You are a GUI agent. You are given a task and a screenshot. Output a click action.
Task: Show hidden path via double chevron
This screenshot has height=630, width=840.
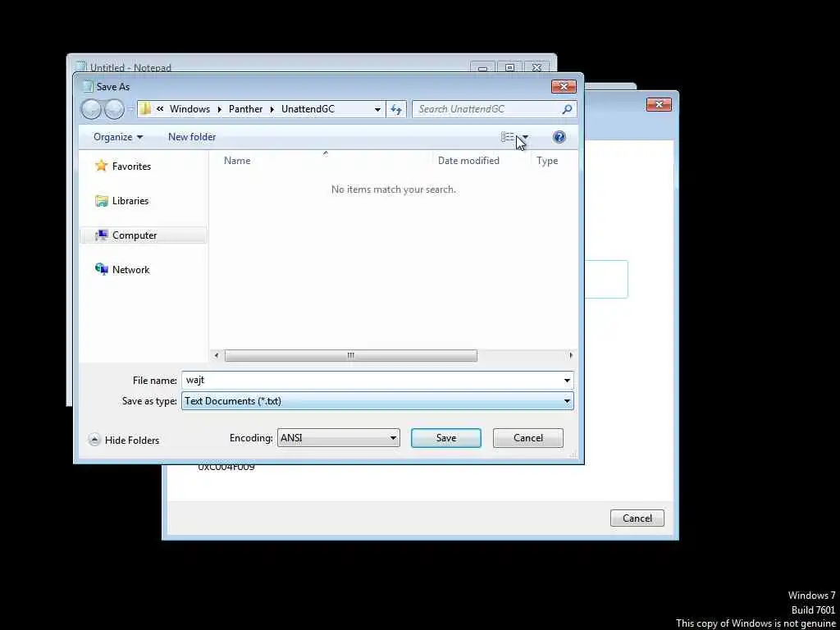(160, 109)
